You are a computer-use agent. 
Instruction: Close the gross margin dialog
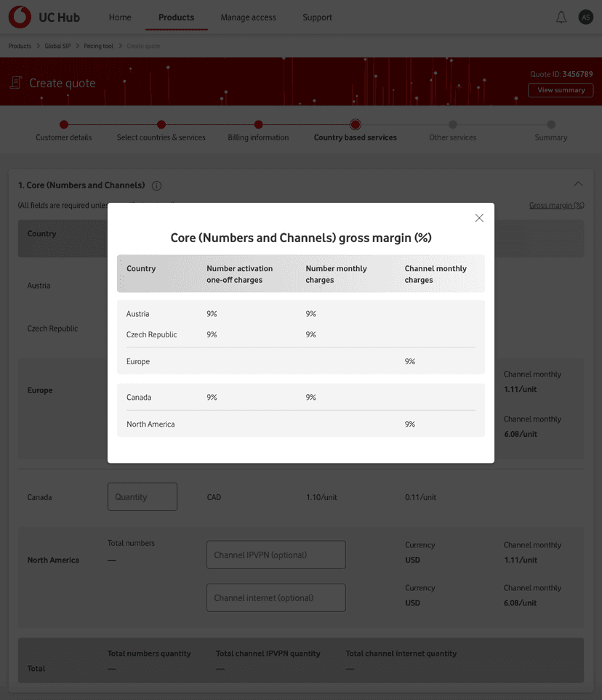click(x=479, y=218)
